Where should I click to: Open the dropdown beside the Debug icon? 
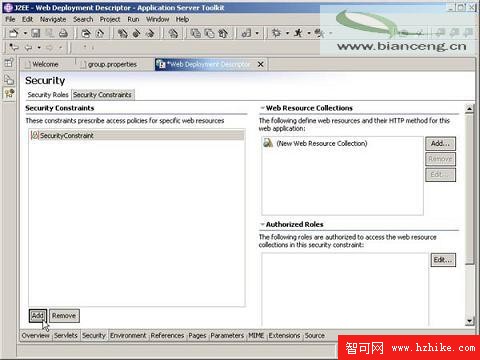(x=287, y=33)
